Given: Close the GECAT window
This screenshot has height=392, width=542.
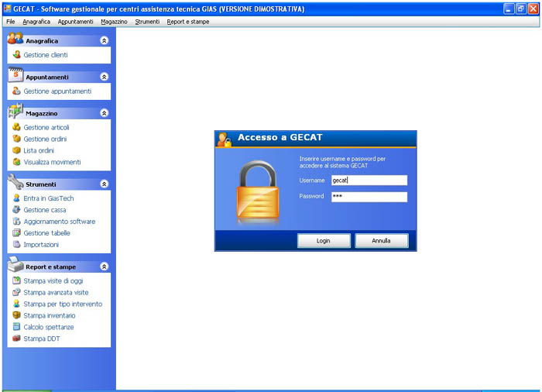Looking at the screenshot, I should tap(533, 9).
